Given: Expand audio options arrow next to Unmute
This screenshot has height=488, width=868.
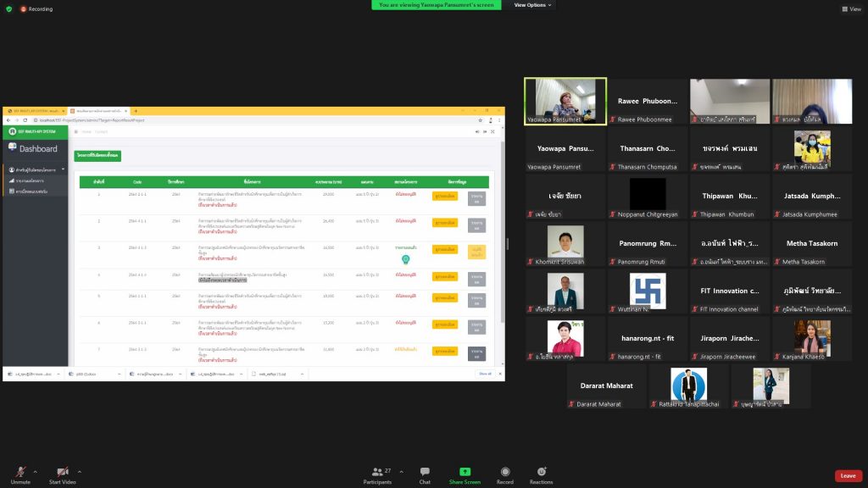Looking at the screenshot, I should 35,471.
